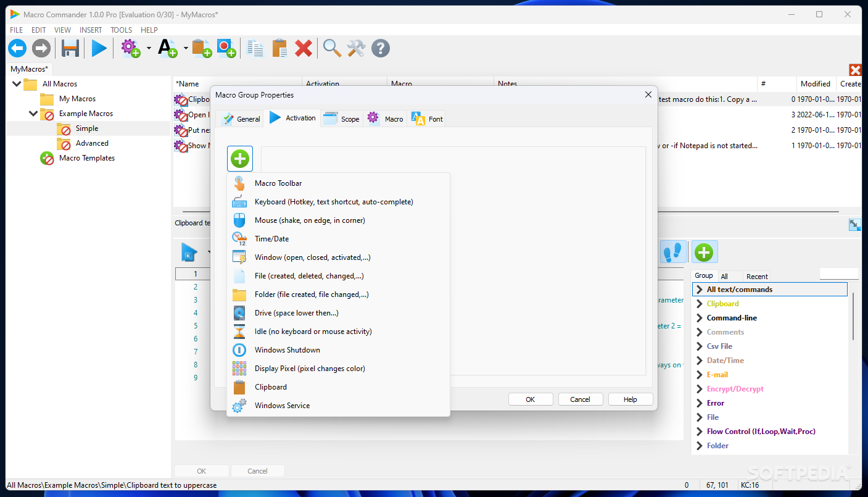
Task: Switch to the General tab
Action: click(x=240, y=119)
